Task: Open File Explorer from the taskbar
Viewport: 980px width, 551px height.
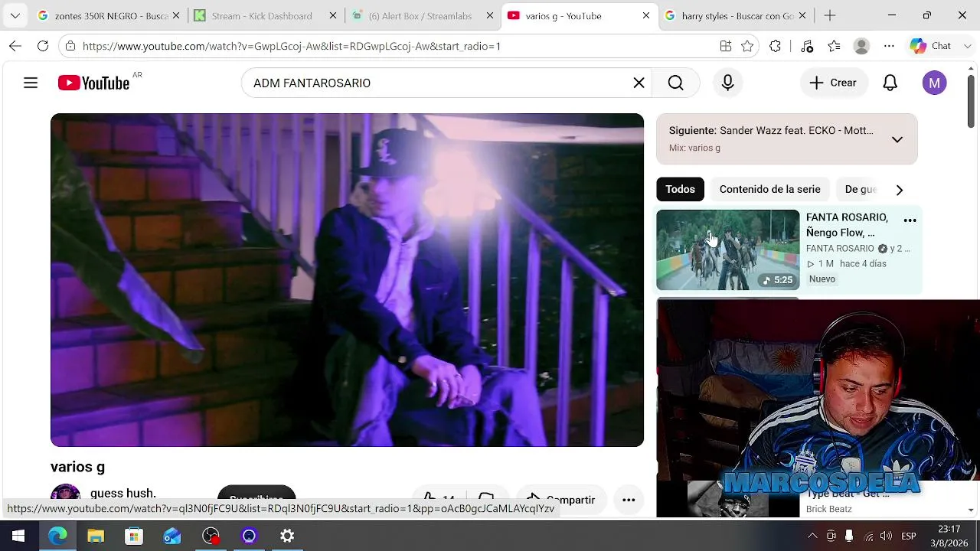Action: 96,536
